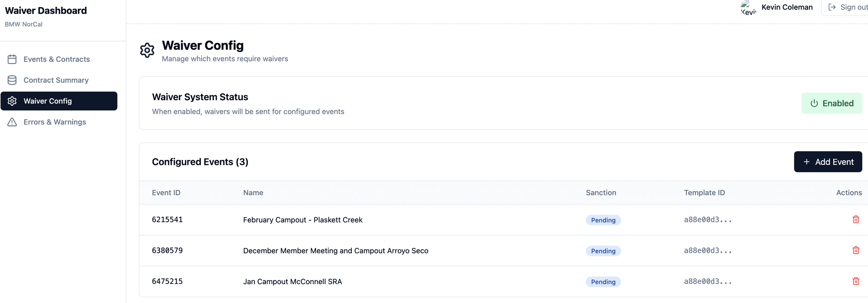Image resolution: width=868 pixels, height=303 pixels.
Task: Toggle the Pending badge for Jan Campout
Action: coord(603,281)
